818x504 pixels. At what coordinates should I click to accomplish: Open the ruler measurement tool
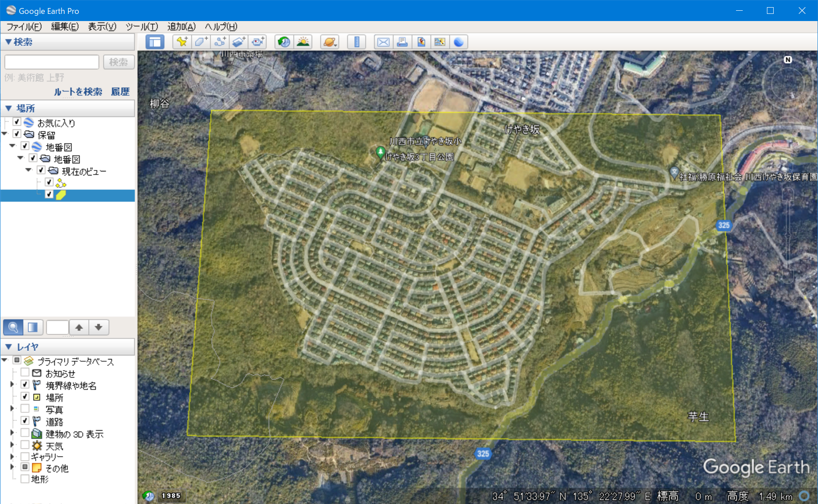[x=357, y=42]
